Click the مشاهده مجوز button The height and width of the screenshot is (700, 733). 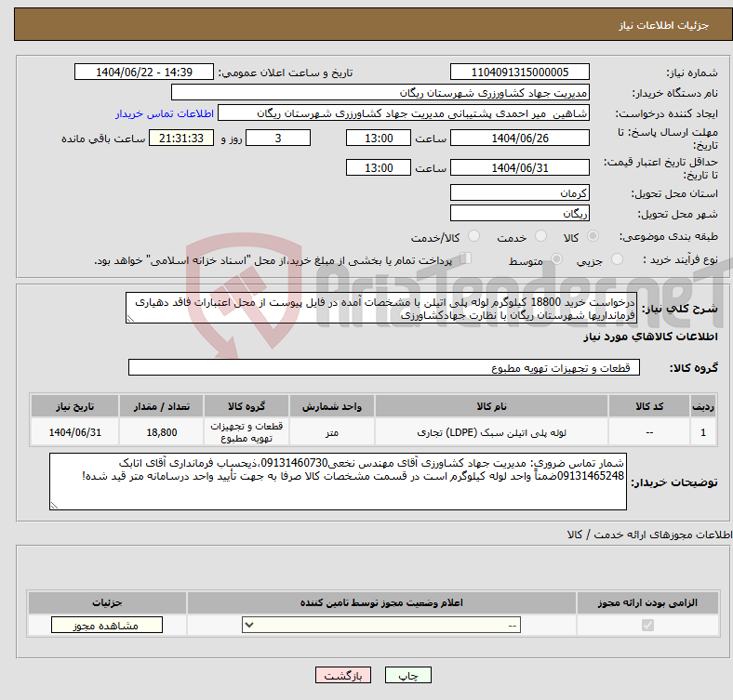[106, 626]
